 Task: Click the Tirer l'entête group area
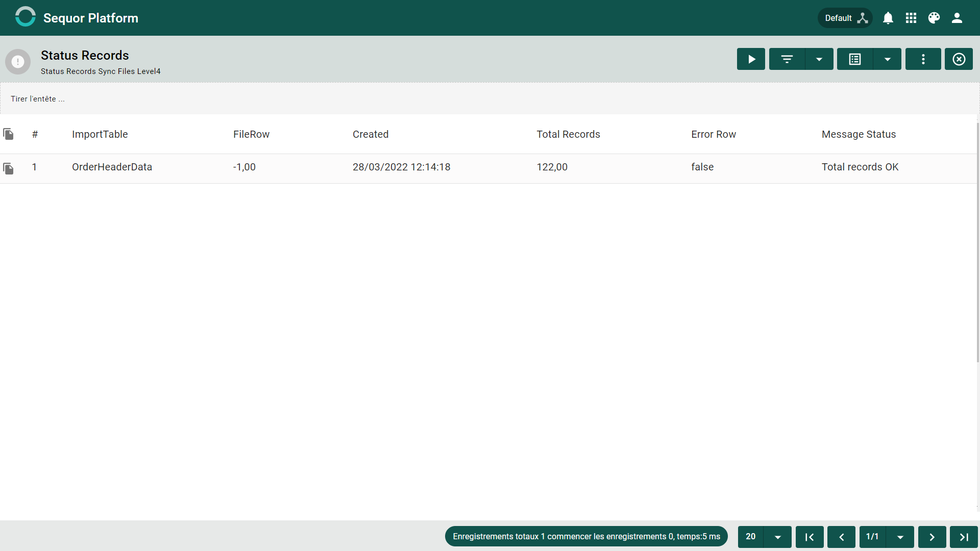pos(489,98)
